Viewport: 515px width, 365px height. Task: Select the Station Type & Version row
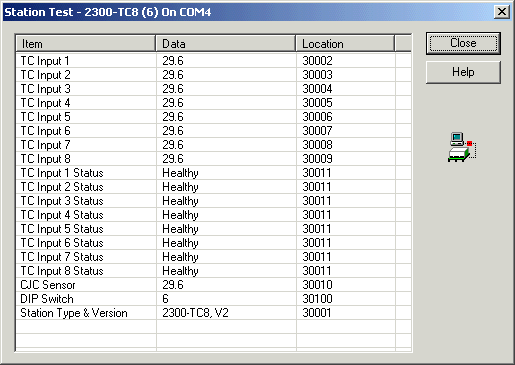(x=213, y=313)
